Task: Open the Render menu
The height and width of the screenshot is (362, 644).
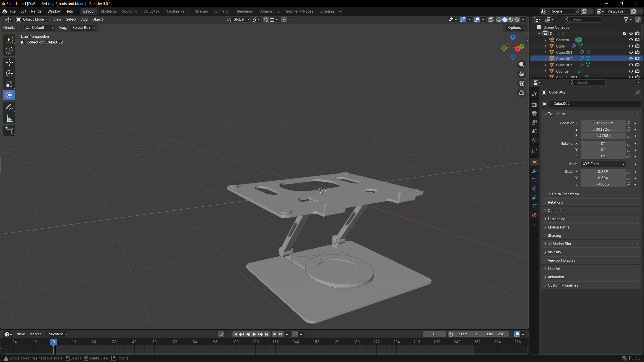Action: tap(37, 11)
